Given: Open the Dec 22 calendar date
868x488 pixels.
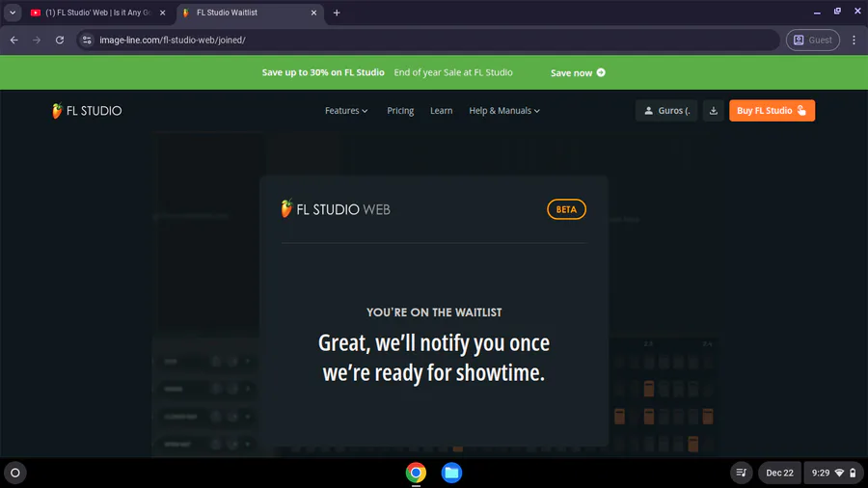Looking at the screenshot, I should 779,474.
